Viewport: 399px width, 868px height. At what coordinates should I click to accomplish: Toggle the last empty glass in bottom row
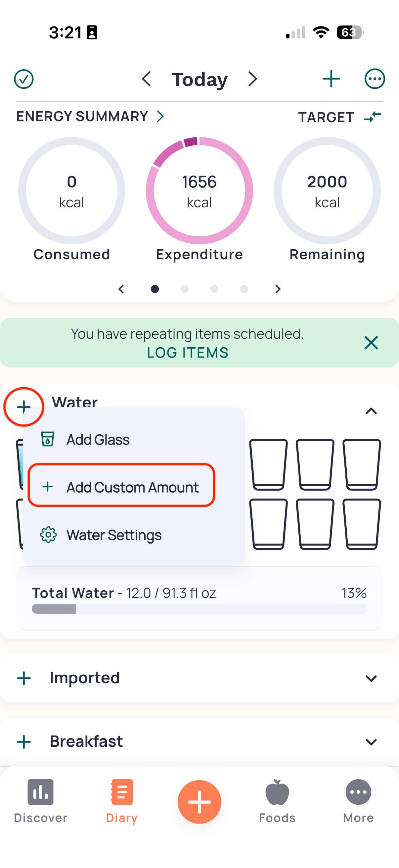(362, 524)
